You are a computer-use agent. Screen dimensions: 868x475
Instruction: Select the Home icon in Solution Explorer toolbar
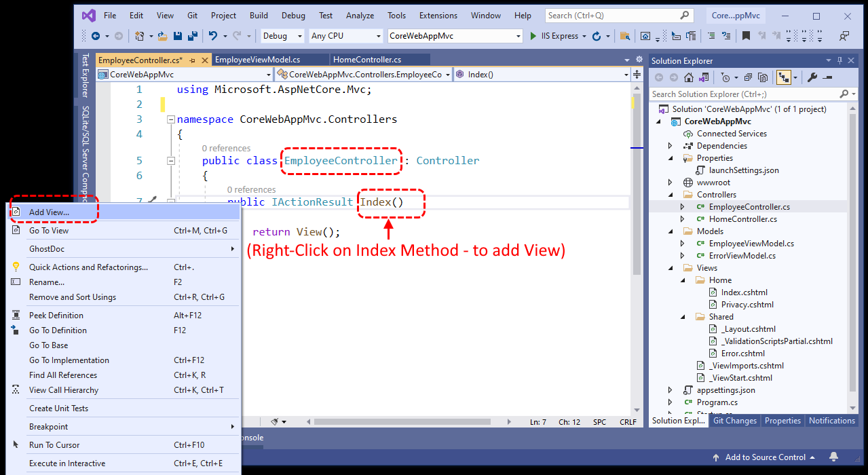pyautogui.click(x=687, y=78)
